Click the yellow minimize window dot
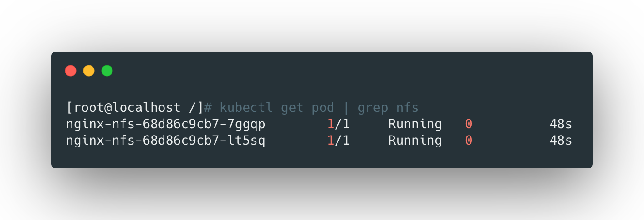The image size is (644, 220). coord(89,71)
